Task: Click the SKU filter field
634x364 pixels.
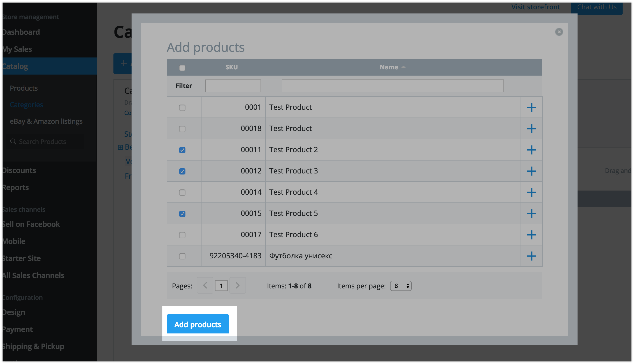Action: point(233,86)
